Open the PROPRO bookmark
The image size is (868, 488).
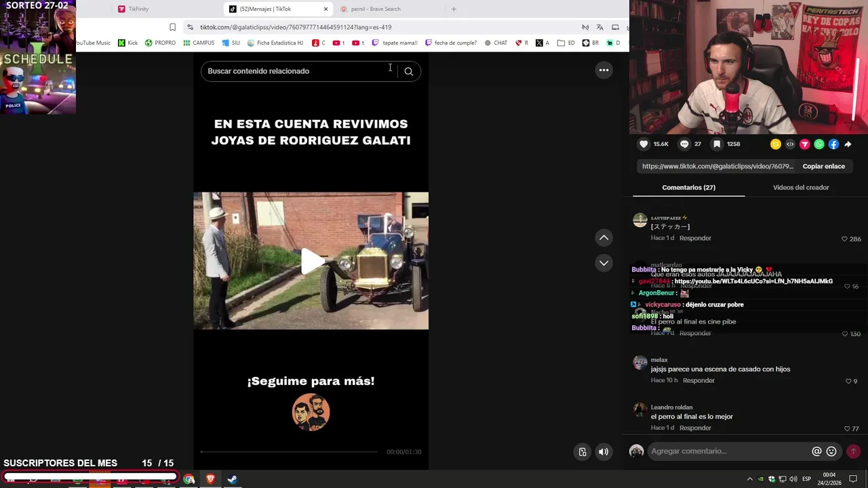[160, 43]
